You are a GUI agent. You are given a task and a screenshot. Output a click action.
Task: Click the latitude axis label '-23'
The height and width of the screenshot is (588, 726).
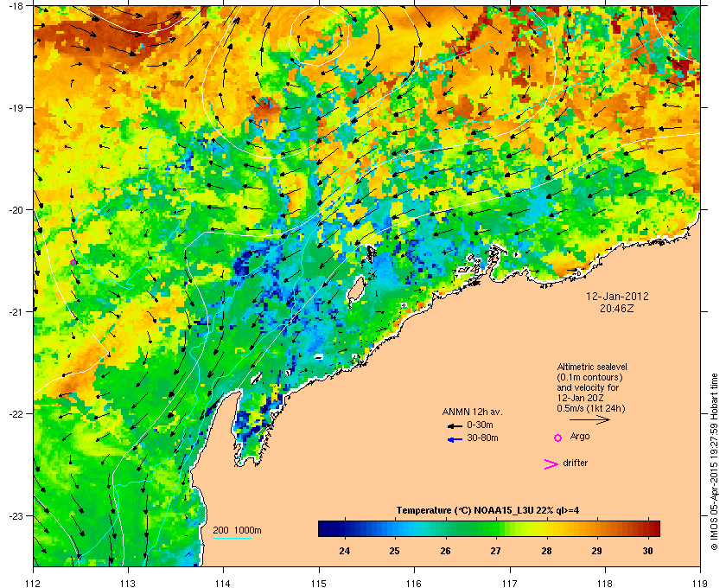(16, 515)
